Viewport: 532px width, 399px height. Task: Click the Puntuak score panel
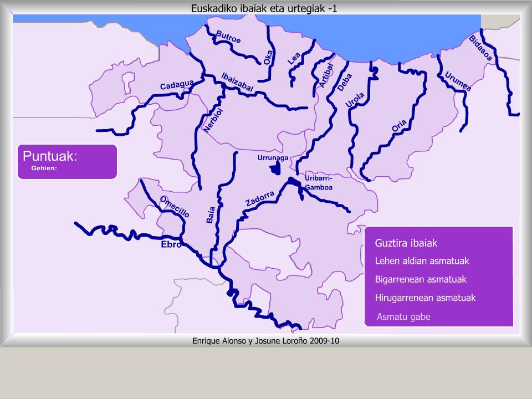click(x=67, y=161)
